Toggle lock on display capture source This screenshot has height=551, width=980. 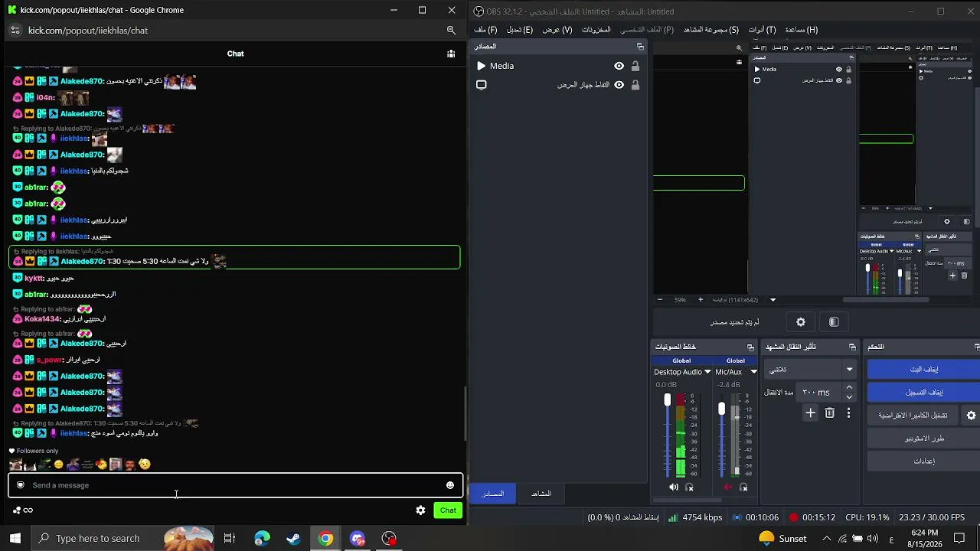click(635, 85)
